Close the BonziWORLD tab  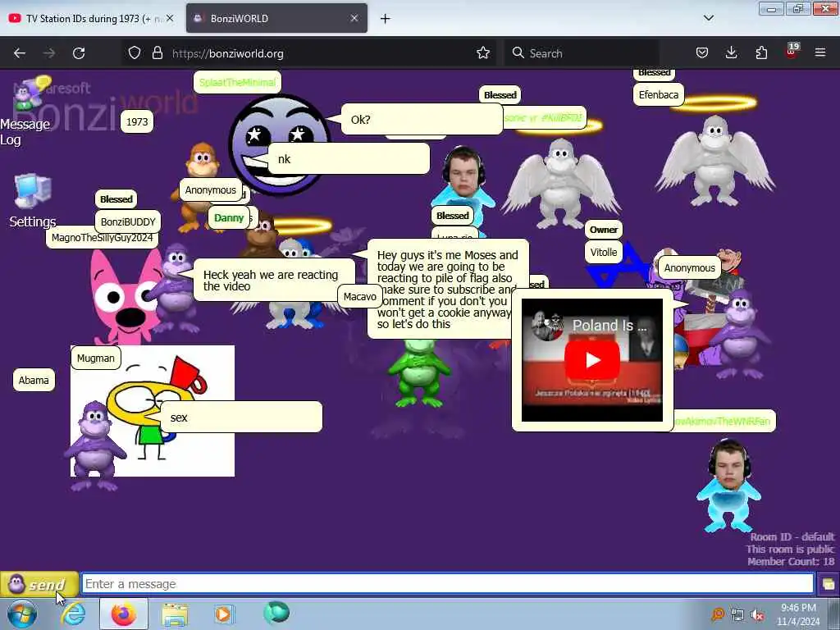point(354,18)
